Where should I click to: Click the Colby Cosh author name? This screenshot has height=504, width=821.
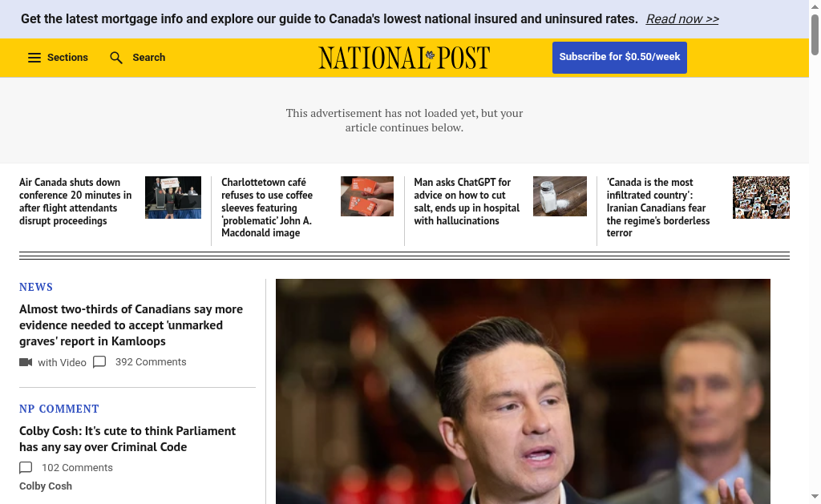46,486
